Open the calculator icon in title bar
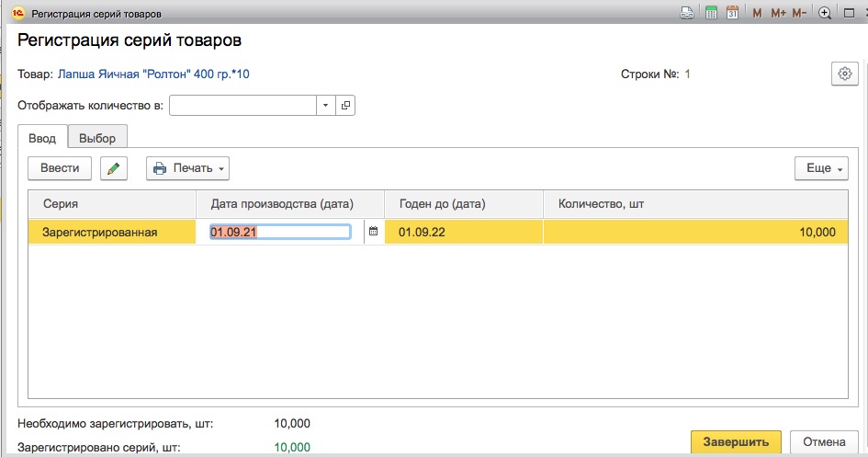Screen dimensions: 868x457 coord(711,13)
